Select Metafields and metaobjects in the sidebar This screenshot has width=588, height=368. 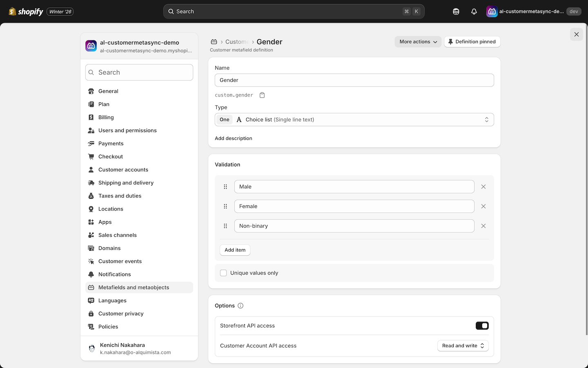[x=134, y=287]
